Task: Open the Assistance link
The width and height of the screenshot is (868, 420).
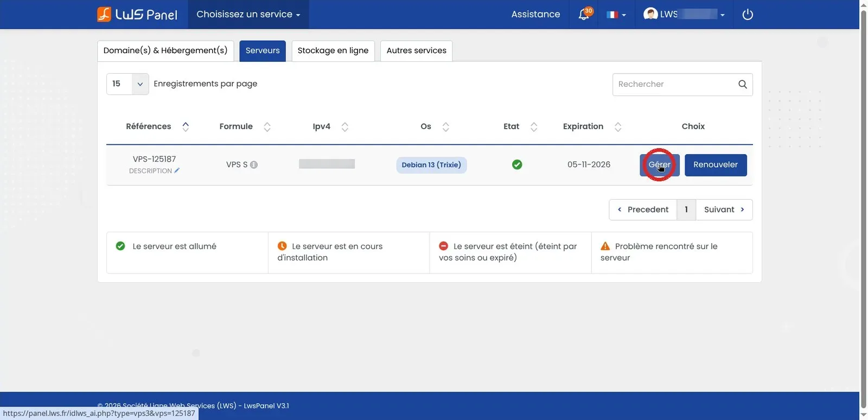Action: pyautogui.click(x=535, y=14)
